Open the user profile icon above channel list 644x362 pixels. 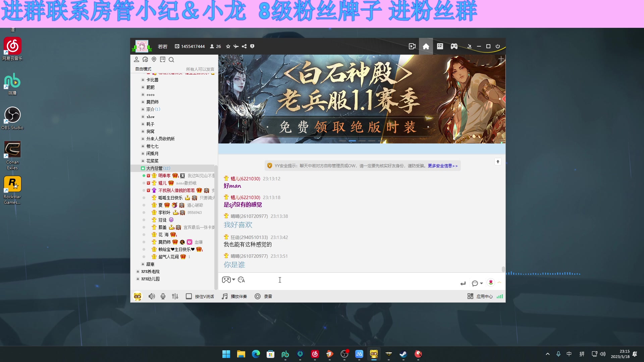pos(137,59)
